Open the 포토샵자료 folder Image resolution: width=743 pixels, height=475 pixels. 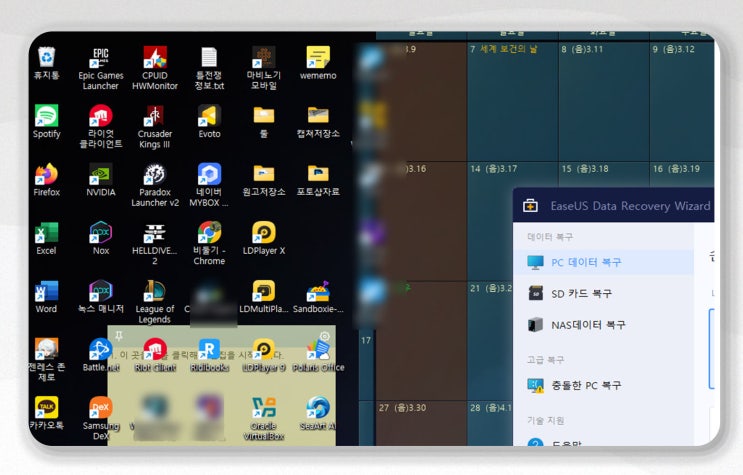[x=318, y=180]
